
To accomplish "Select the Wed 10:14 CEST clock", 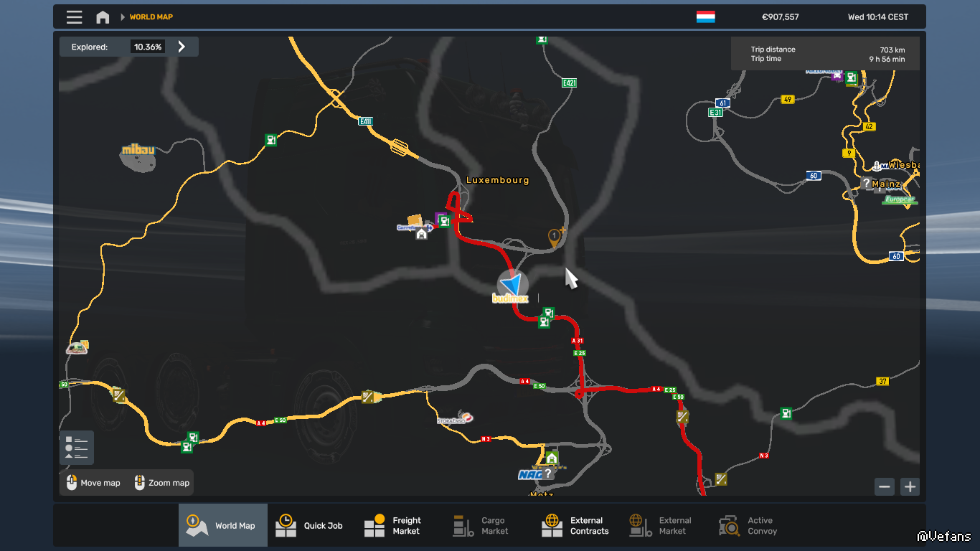I will (878, 17).
